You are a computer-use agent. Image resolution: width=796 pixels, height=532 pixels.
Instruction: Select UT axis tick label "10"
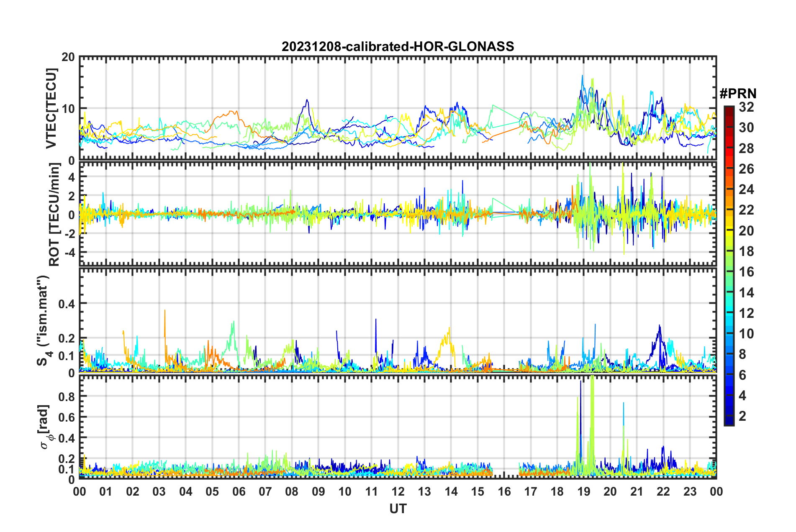coord(345,491)
